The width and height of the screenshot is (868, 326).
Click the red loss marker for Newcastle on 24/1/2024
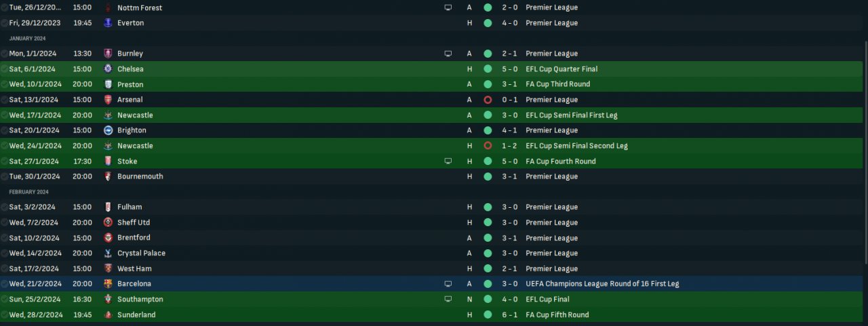488,146
